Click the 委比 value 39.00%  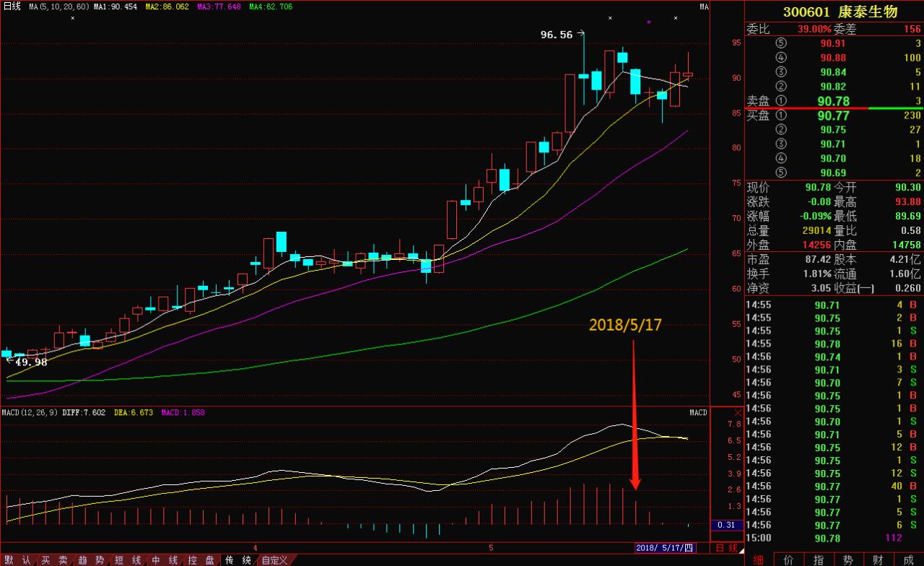(x=814, y=29)
